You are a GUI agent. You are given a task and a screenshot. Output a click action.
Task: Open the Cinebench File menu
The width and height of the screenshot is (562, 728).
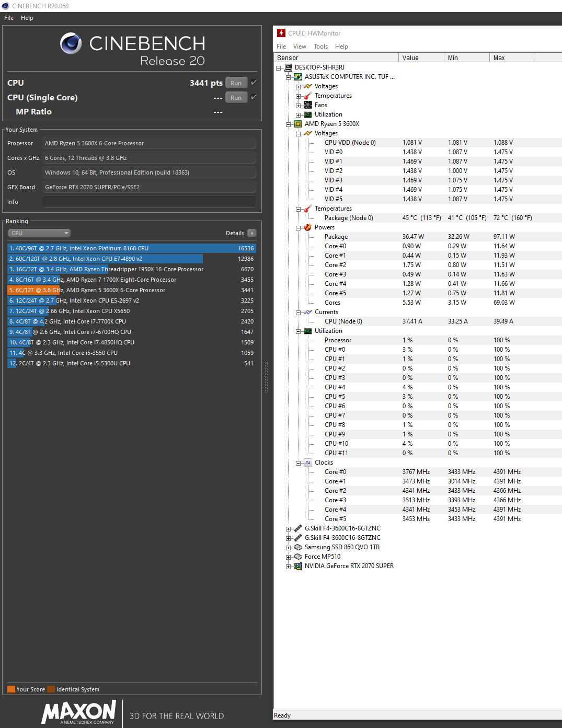point(9,18)
